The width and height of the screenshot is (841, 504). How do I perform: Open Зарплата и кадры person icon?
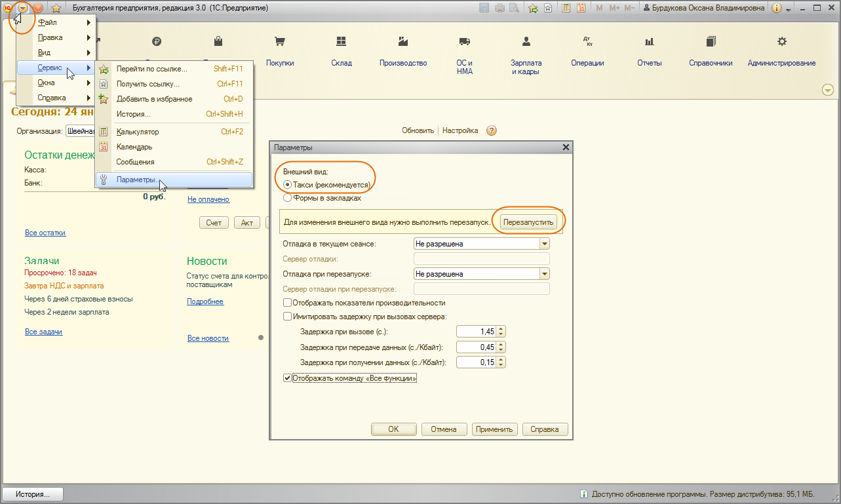[526, 43]
